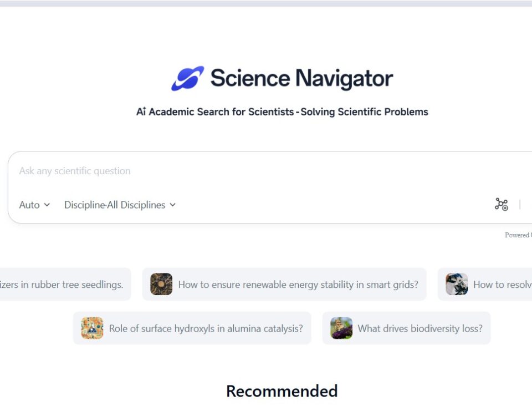Click the chemistry flask icon for alumina catalysis
The width and height of the screenshot is (532, 416).
pos(92,328)
